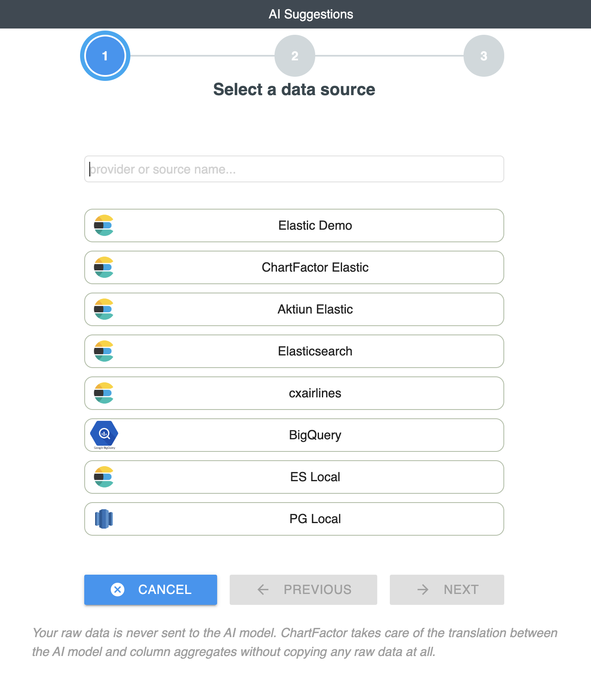Click the Previous button

[303, 590]
